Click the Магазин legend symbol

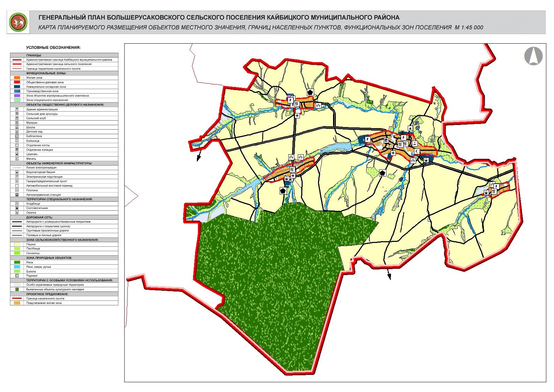coord(17,123)
